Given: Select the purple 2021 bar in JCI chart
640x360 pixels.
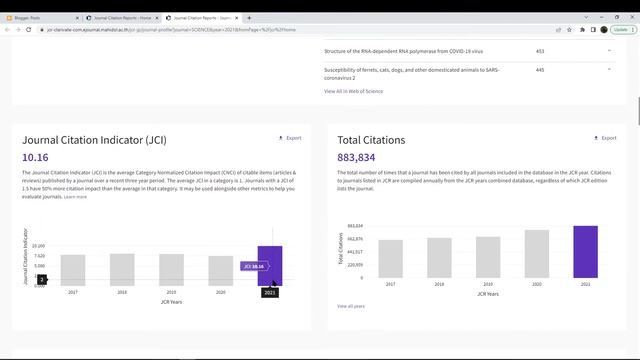Looking at the screenshot, I should [x=270, y=266].
